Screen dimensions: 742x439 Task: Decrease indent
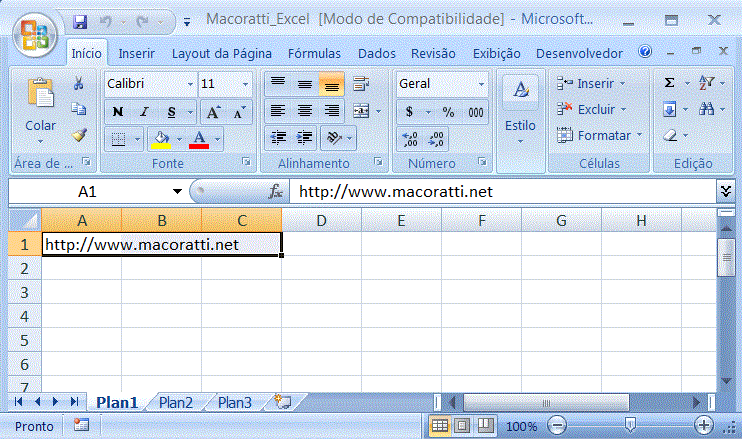pyautogui.click(x=278, y=138)
